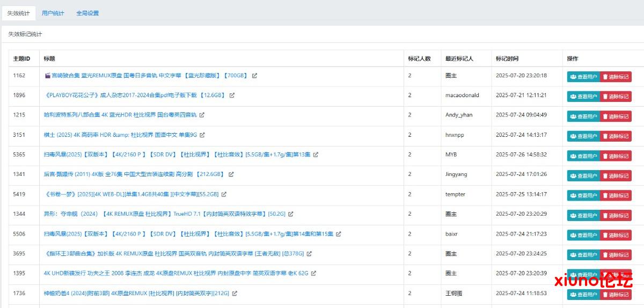Click 清除标记 for topic 1162

coord(616,77)
